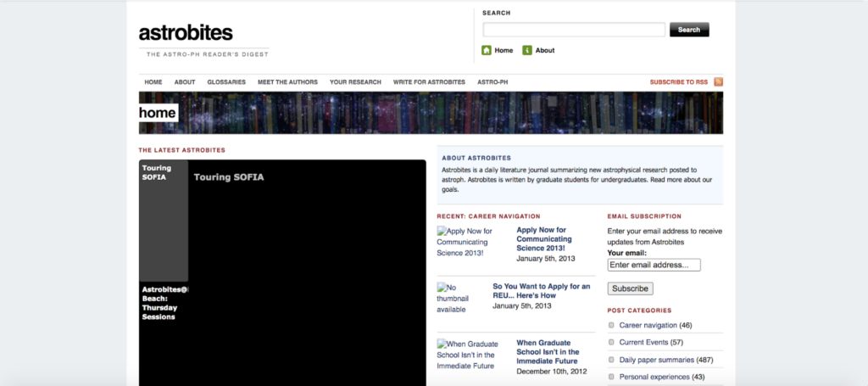Click THE ASTRO-PH READER'S DIGEST tagline
This screenshot has width=868, height=386.
(208, 54)
